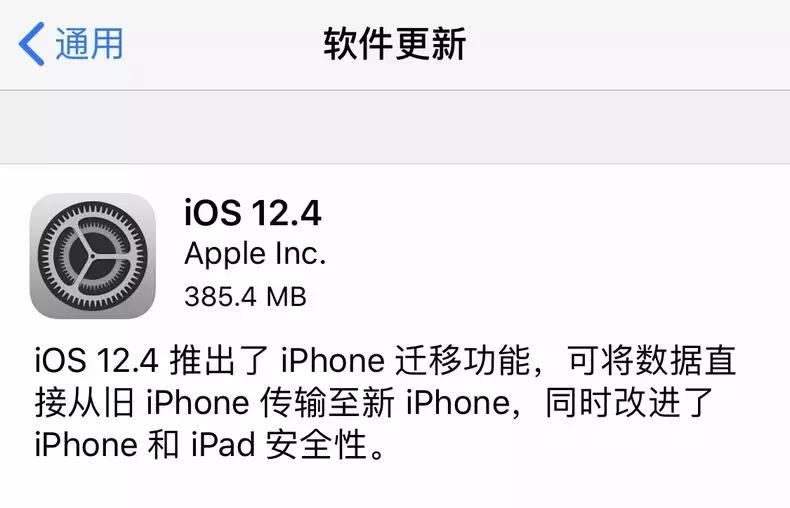The height and width of the screenshot is (508, 790).
Task: Click 安全性 in the last line
Action: [x=316, y=444]
